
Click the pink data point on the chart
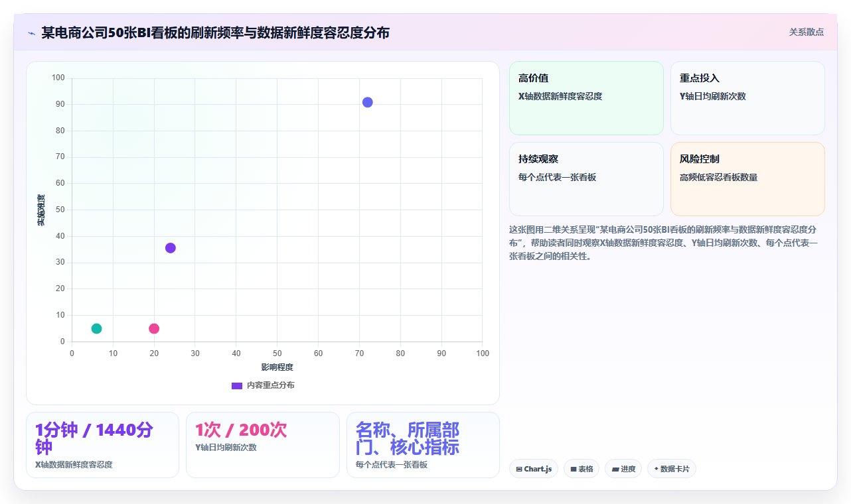click(154, 328)
